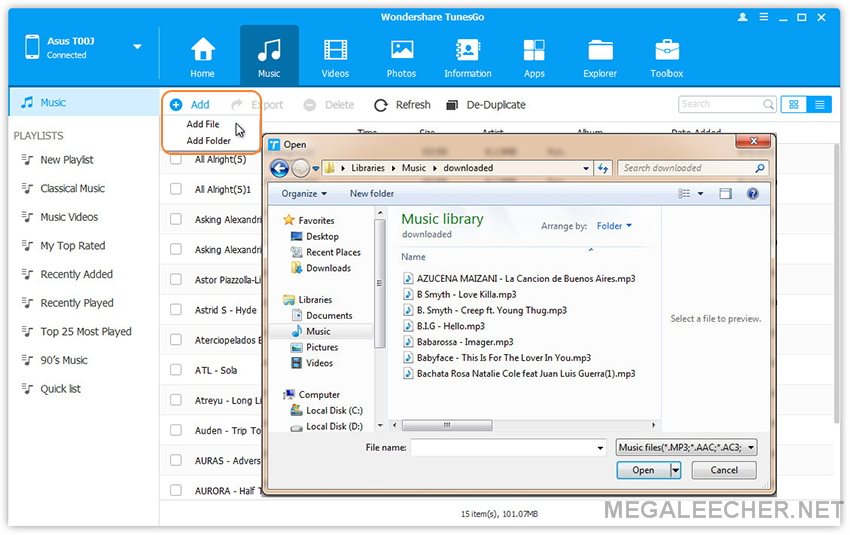Run De-Duplicate on music
850x535 pixels.
pos(485,105)
